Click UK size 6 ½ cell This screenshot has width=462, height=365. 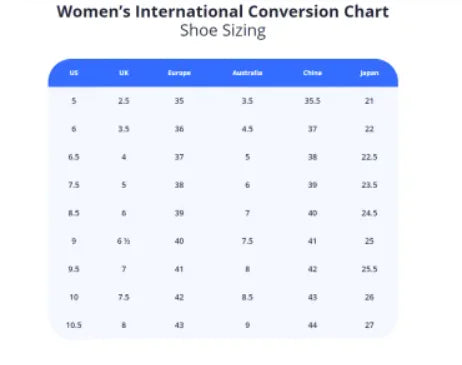click(x=124, y=241)
